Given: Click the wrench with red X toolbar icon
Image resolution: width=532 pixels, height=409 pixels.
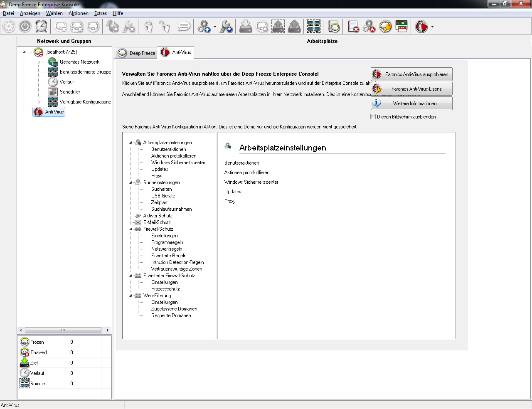Looking at the screenshot, I should tap(129, 27).
